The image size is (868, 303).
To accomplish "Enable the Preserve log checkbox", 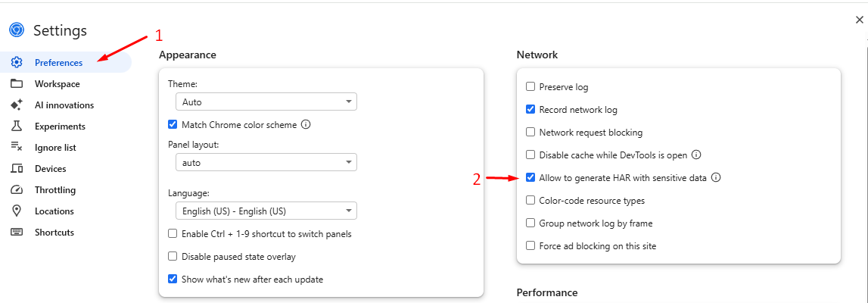I will pyautogui.click(x=530, y=87).
